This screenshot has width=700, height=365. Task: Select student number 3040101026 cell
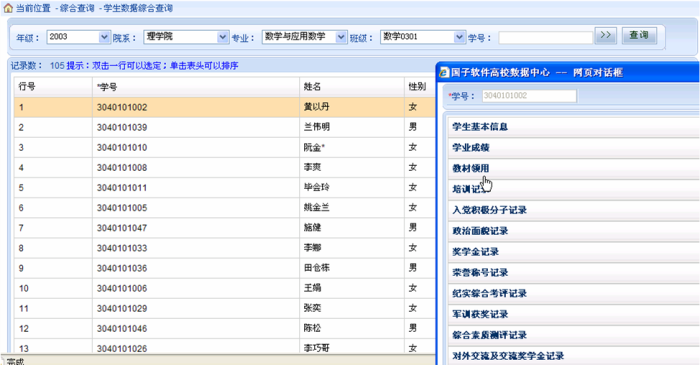click(196, 347)
